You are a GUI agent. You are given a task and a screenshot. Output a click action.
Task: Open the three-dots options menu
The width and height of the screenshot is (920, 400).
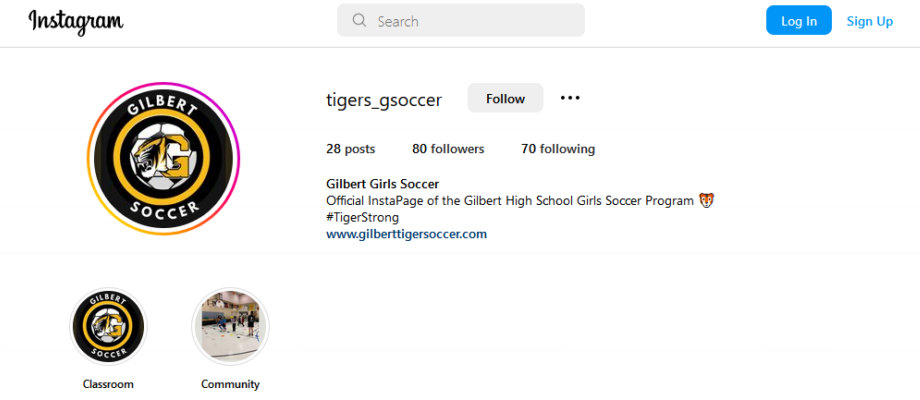click(570, 98)
